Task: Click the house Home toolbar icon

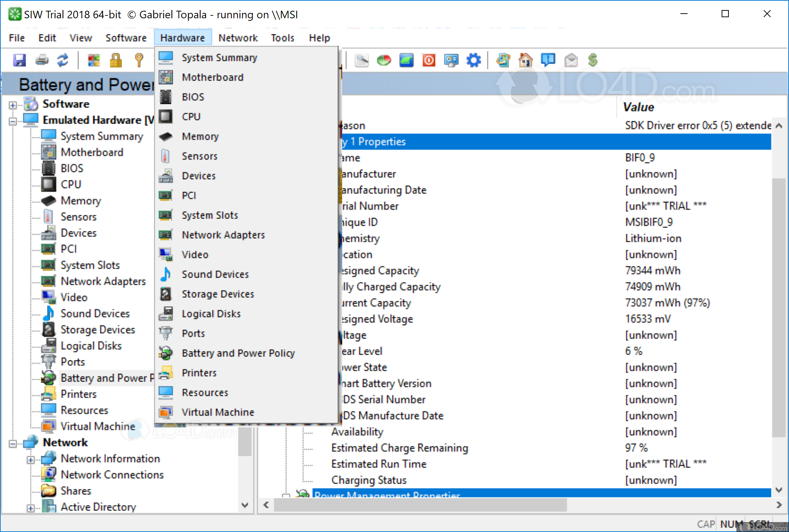Action: pyautogui.click(x=525, y=60)
